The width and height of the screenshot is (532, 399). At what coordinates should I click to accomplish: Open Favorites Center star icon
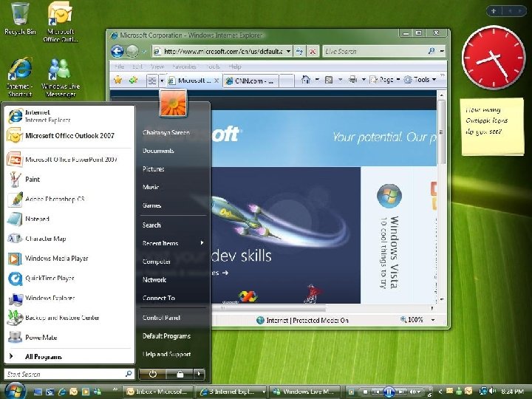tap(117, 80)
